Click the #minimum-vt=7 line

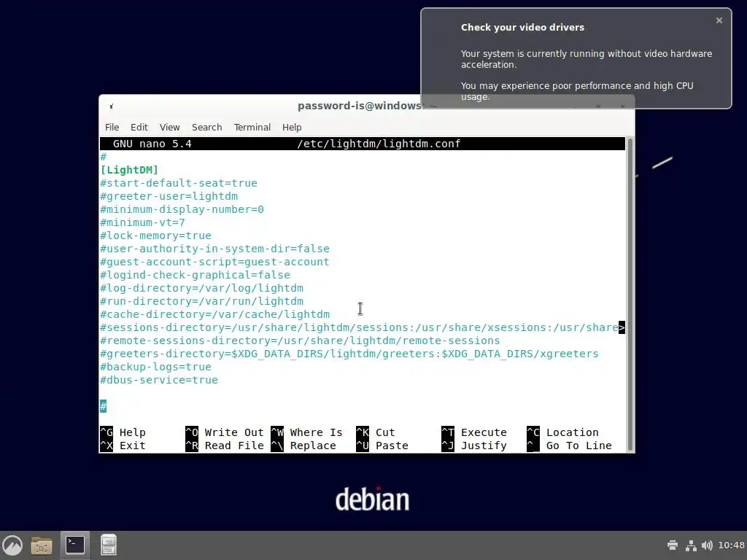click(x=142, y=222)
